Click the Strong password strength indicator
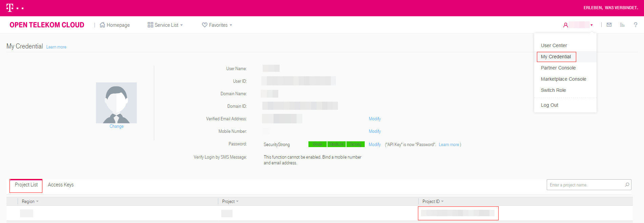This screenshot has width=644, height=223. (356, 144)
